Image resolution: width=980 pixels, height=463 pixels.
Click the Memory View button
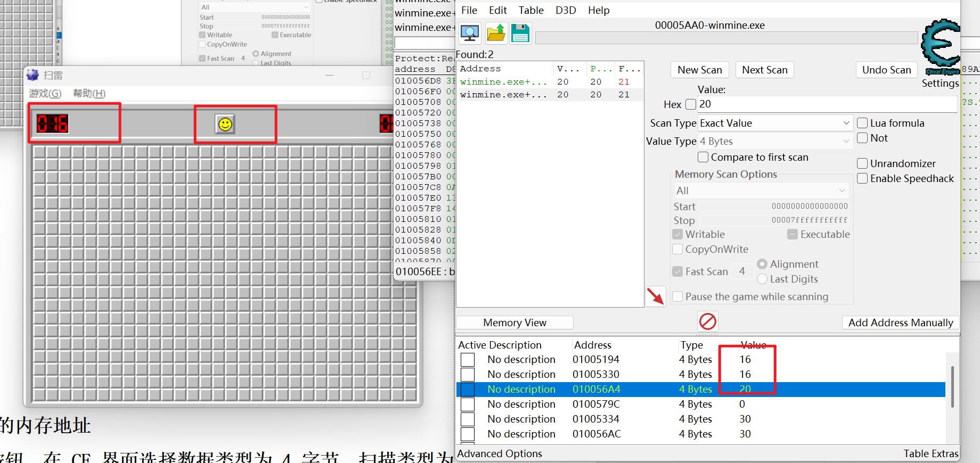click(x=514, y=323)
